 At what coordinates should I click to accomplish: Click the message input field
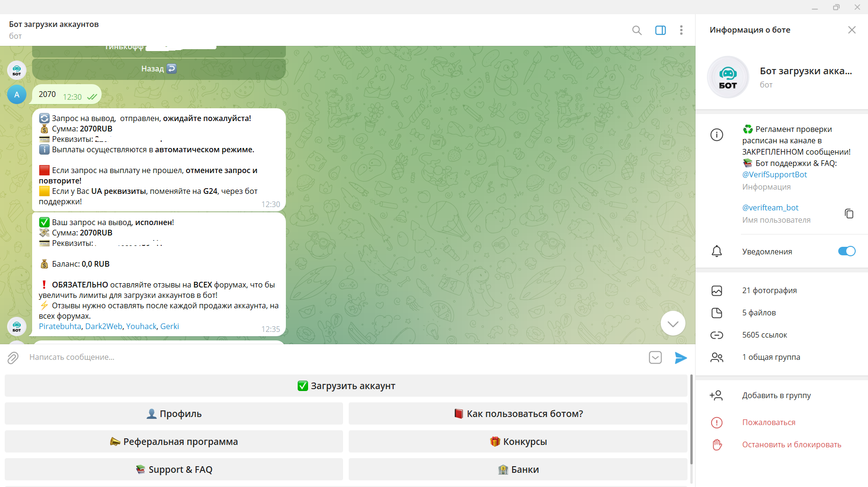(x=331, y=357)
